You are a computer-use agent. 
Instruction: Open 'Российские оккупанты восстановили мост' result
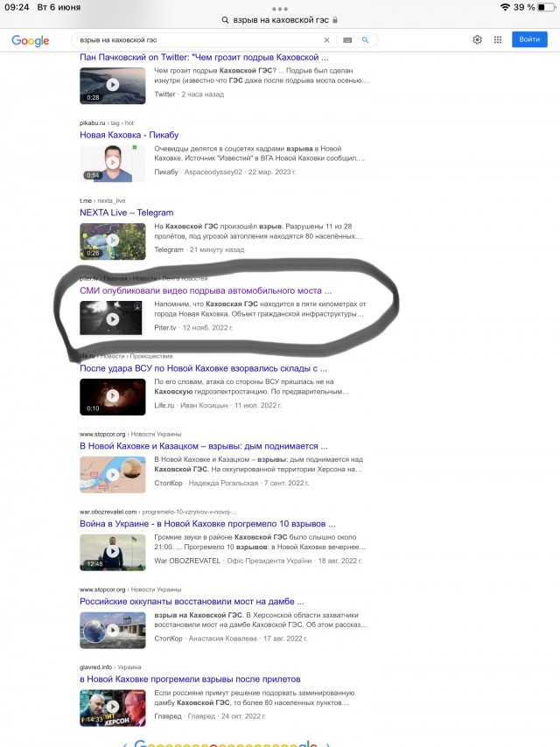[x=192, y=601]
